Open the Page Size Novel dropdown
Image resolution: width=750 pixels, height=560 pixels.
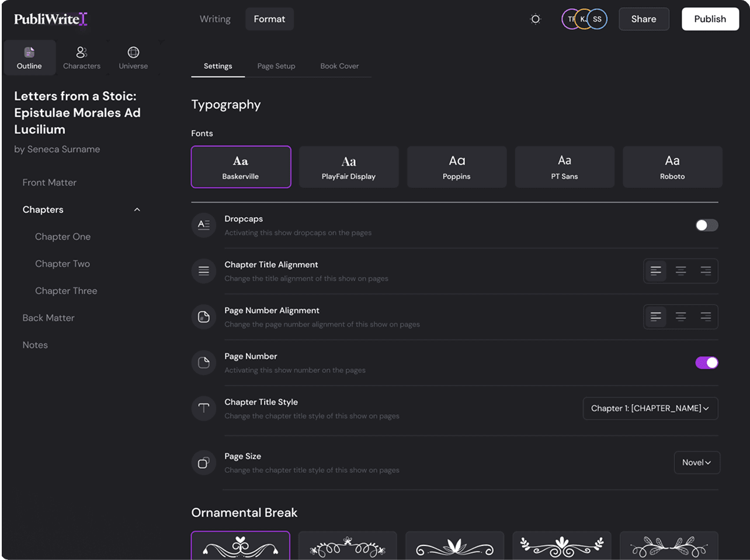click(696, 462)
